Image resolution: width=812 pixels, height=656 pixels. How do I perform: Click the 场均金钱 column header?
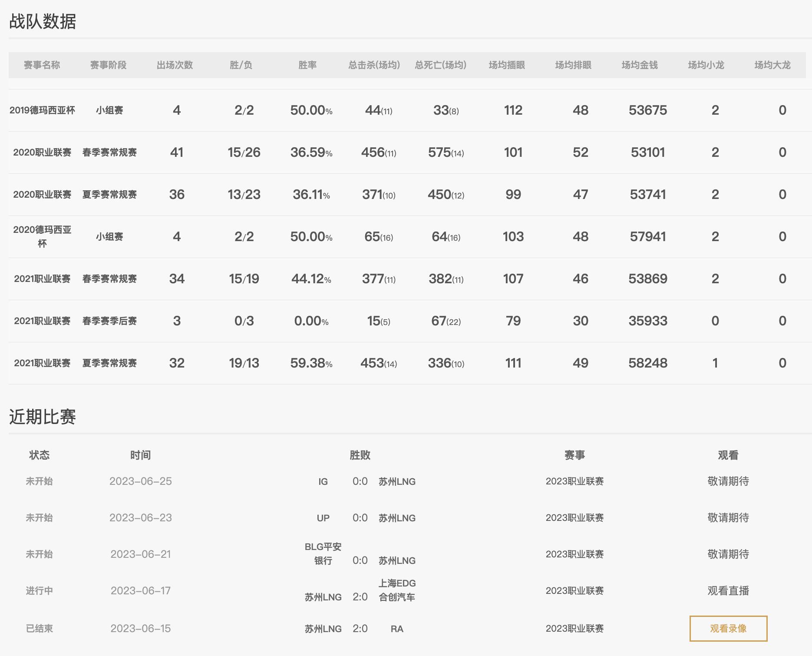pyautogui.click(x=640, y=65)
